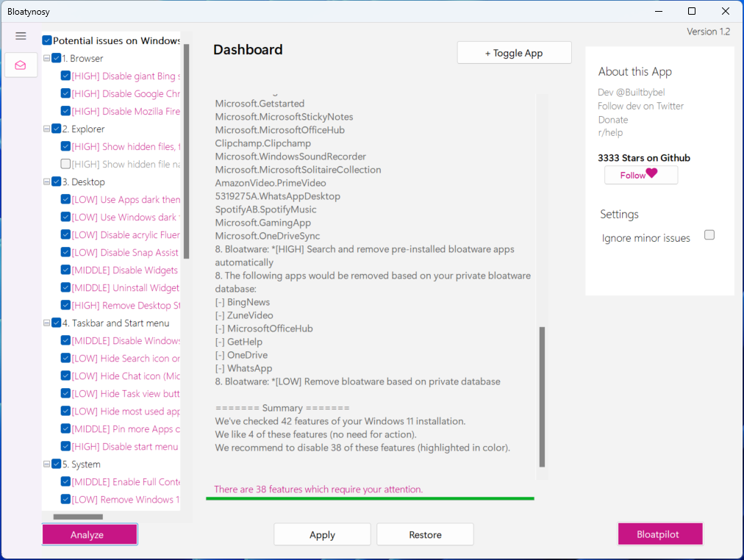Viewport: 744px width, 560px height.
Task: Click the tree view horizontal scrollbar
Action: tap(78, 517)
